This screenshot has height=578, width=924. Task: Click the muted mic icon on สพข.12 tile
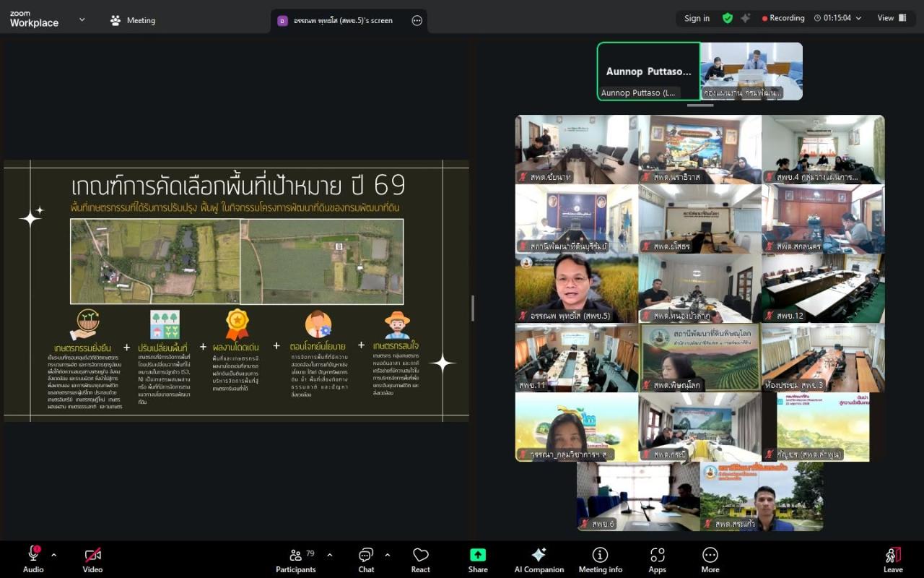click(x=770, y=316)
